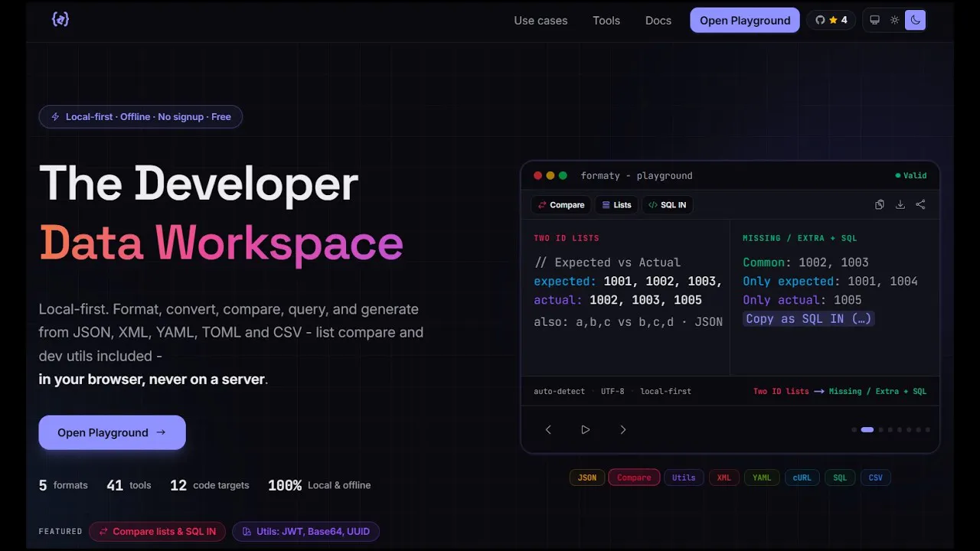Select the JSON format tag
The image size is (980, 551).
(587, 478)
